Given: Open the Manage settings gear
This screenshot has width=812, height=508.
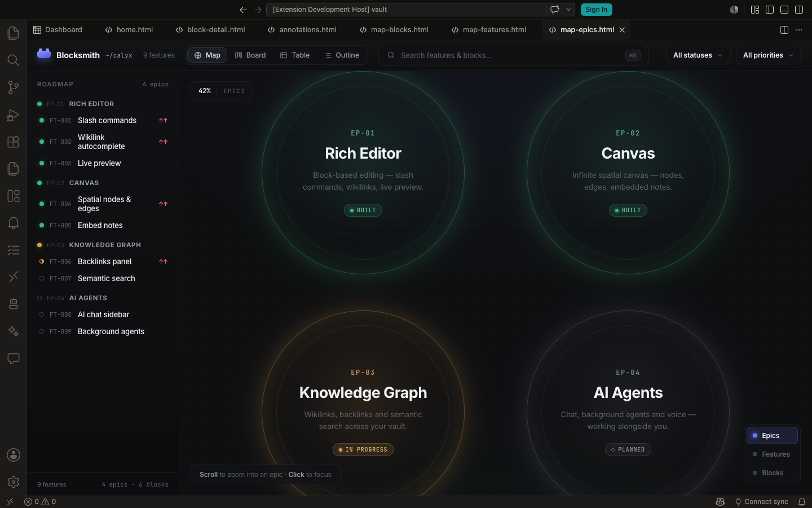Looking at the screenshot, I should tap(14, 482).
